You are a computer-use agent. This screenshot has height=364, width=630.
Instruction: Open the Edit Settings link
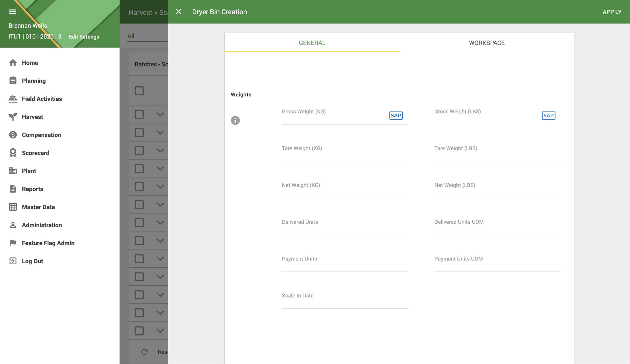click(84, 37)
